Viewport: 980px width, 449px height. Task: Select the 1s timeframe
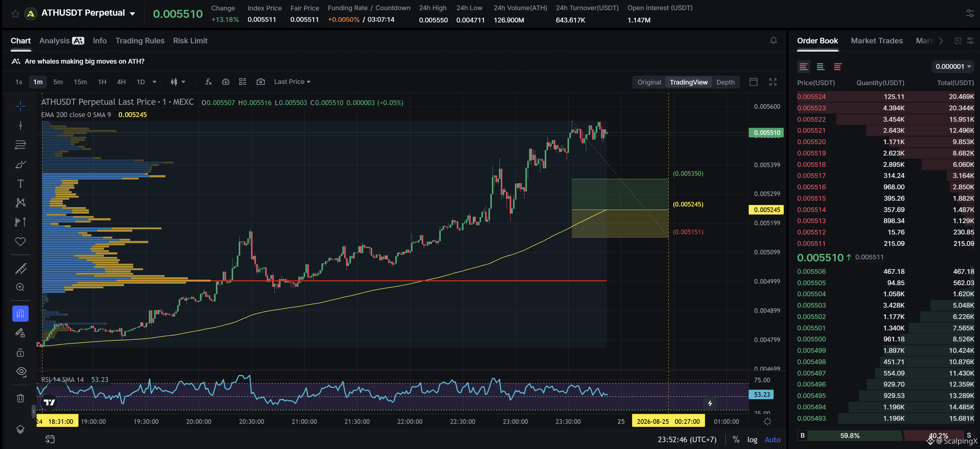19,82
